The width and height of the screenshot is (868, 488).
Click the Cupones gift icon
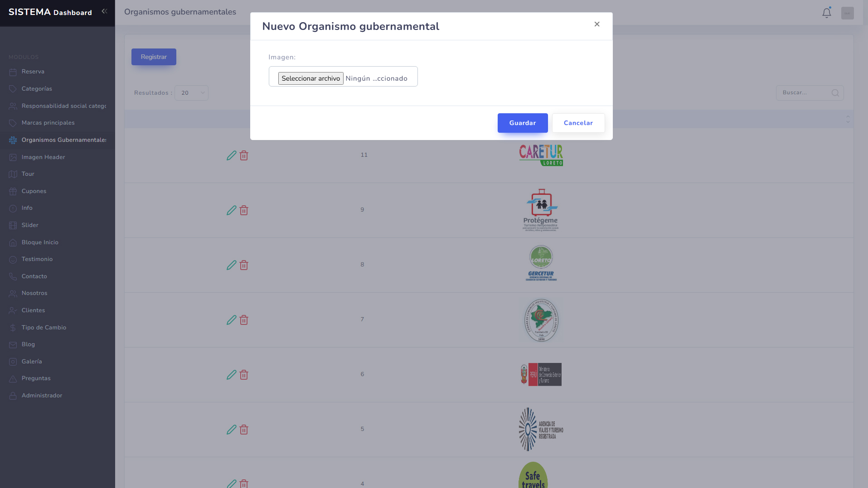pyautogui.click(x=13, y=191)
